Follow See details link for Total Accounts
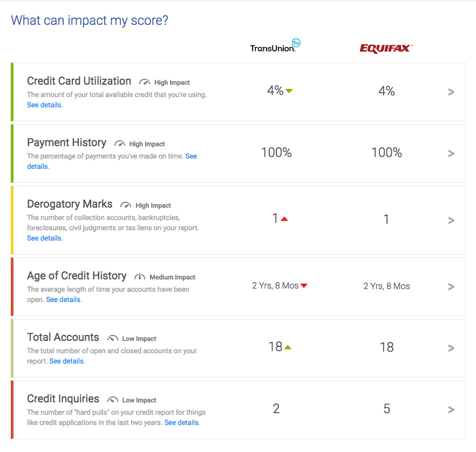This screenshot has width=476, height=452. point(66,361)
